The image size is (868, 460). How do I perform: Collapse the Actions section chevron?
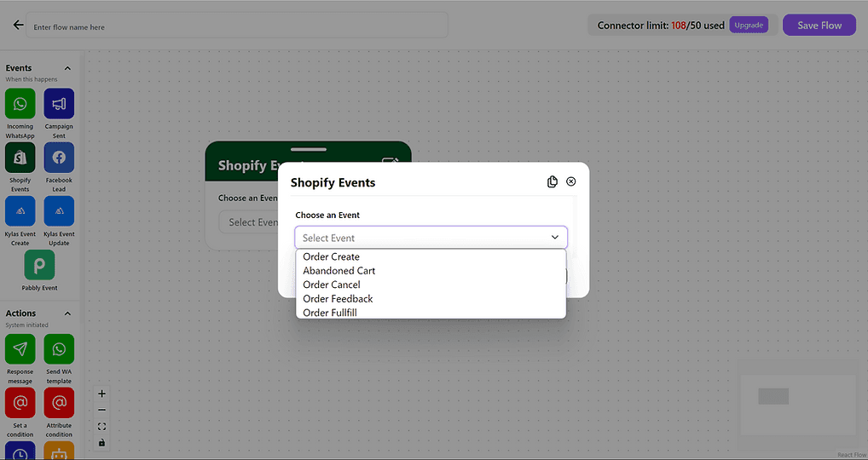coord(67,313)
